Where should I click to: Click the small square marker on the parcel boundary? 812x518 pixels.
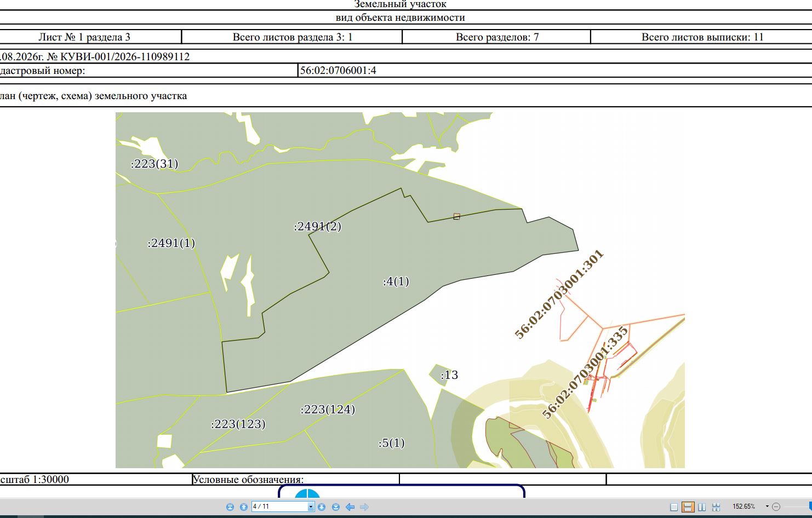(x=456, y=216)
